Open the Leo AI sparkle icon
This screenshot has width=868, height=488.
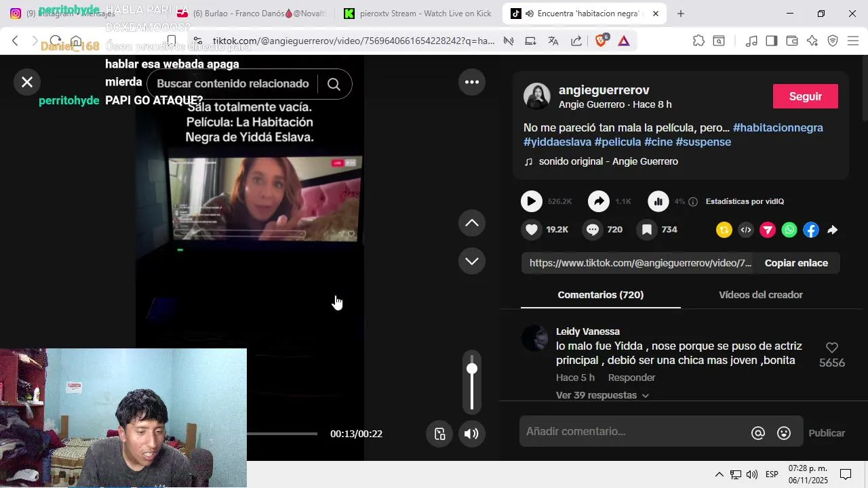click(812, 41)
